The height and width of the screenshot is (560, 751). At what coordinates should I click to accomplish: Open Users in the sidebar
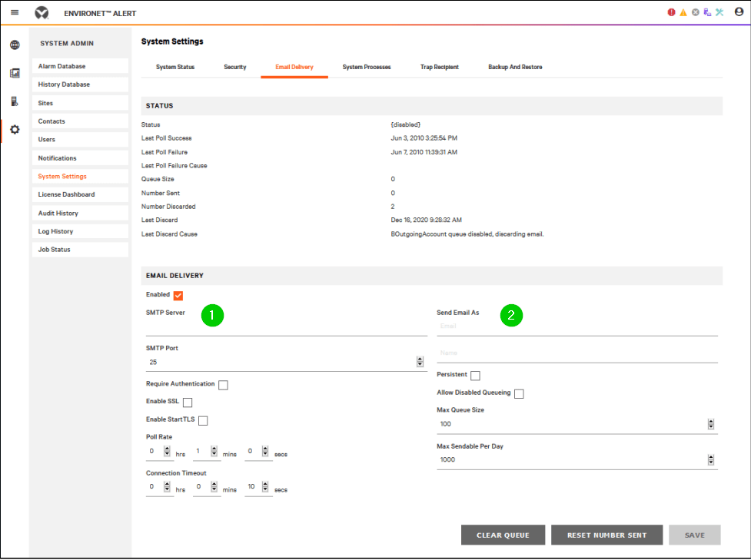[x=80, y=139]
